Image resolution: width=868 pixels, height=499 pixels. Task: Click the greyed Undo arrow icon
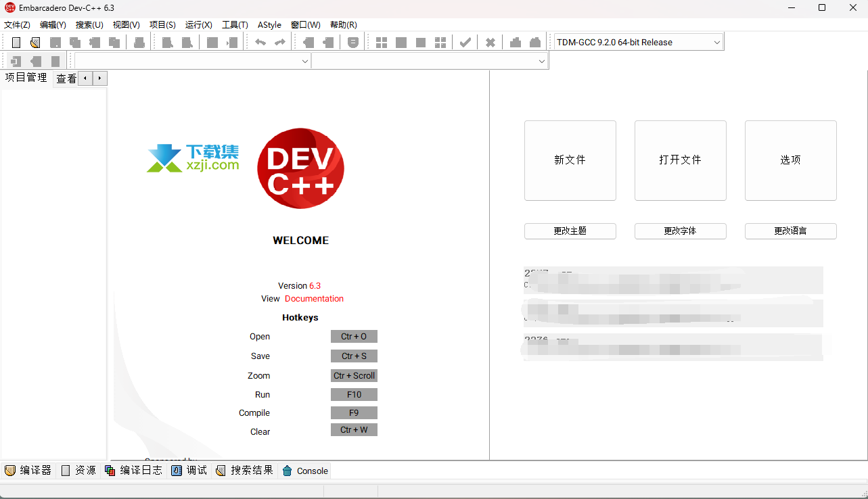coord(260,43)
